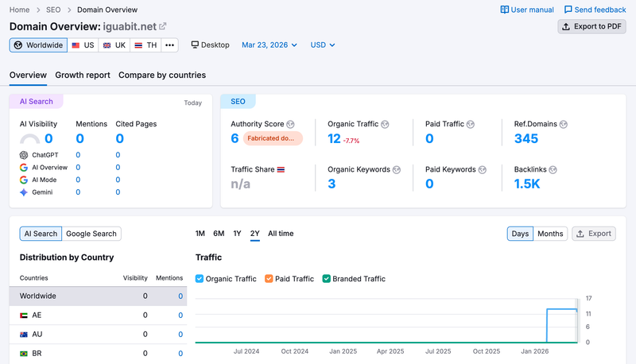Uncheck the Organic Traffic checkbox
This screenshot has height=364, width=636.
click(x=200, y=278)
